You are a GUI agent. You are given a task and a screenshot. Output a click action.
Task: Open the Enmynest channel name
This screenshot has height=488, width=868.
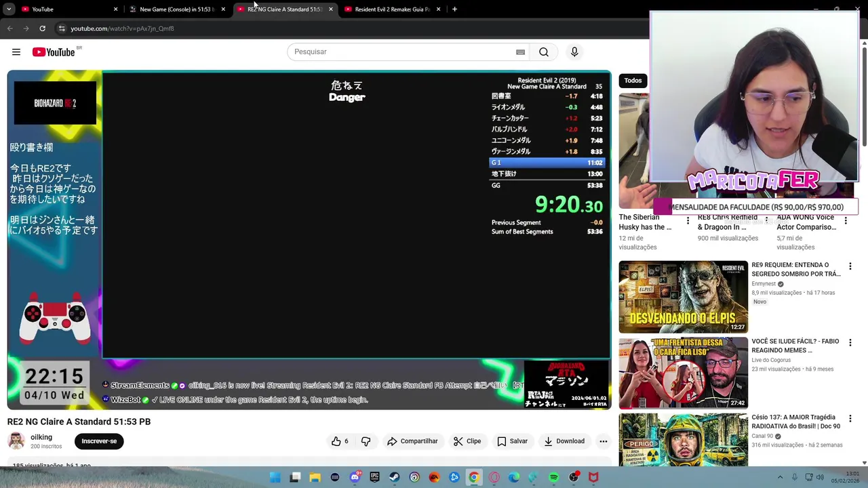(x=764, y=284)
